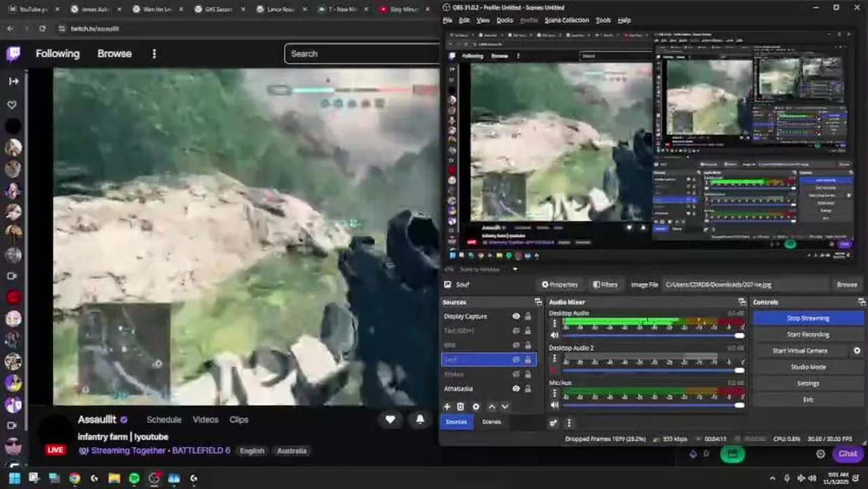This screenshot has height=489, width=868.
Task: Open source properties gear below the sources list
Action: click(475, 407)
